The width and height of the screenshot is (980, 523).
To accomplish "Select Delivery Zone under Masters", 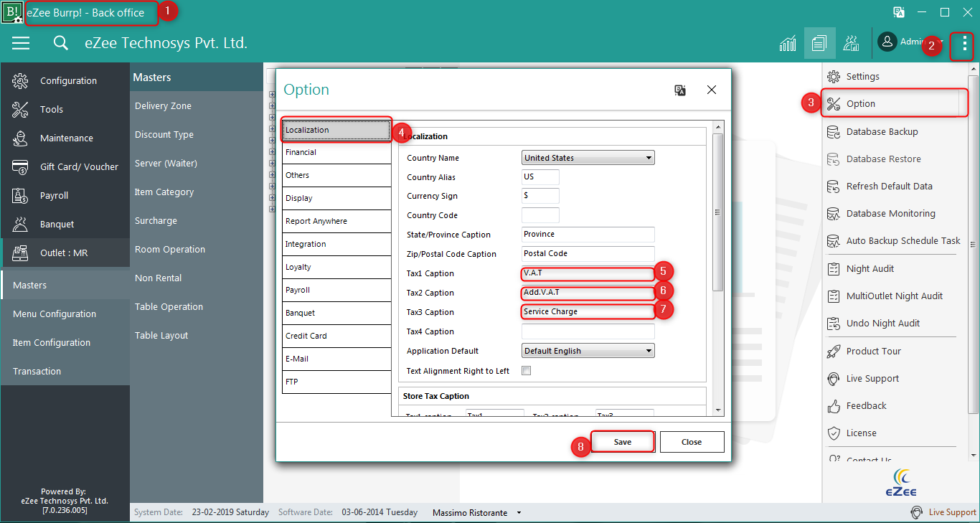I will coord(163,106).
